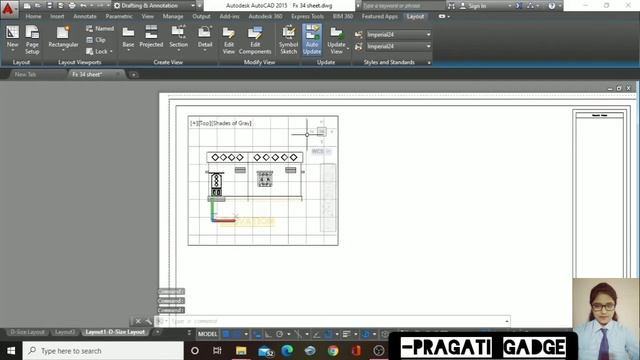This screenshot has height=360, width=640.
Task: Click the Update View tool
Action: click(x=337, y=40)
